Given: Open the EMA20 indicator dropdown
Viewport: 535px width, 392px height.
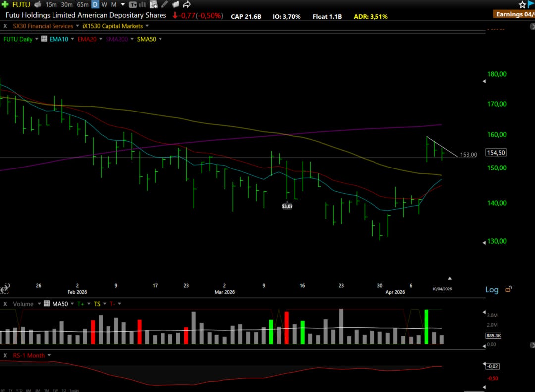Looking at the screenshot, I should (x=101, y=39).
